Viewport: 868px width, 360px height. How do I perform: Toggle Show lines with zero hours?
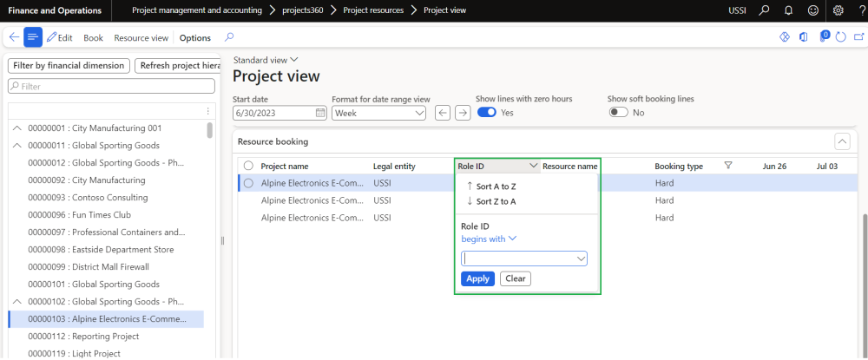486,113
